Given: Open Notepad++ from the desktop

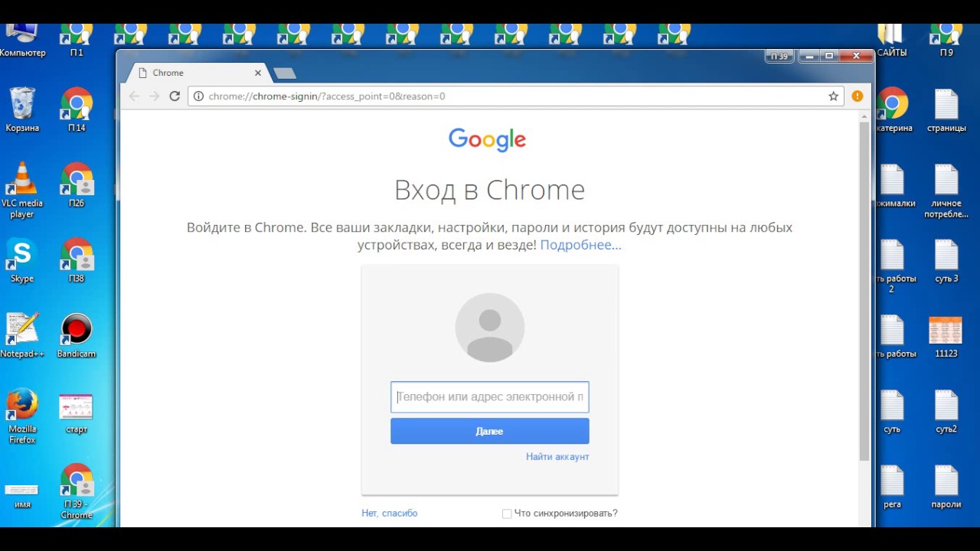Looking at the screenshot, I should point(22,335).
